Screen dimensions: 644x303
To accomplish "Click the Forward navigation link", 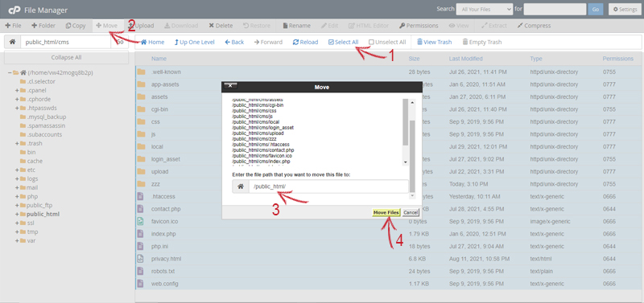I will coord(268,42).
